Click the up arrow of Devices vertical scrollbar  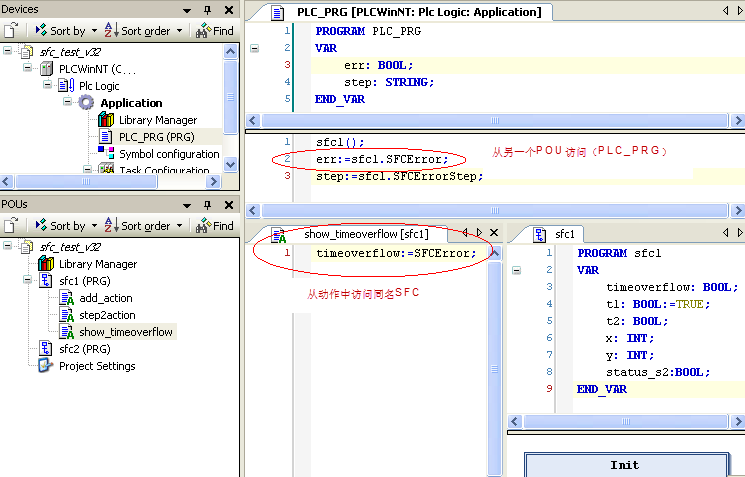[x=230, y=51]
